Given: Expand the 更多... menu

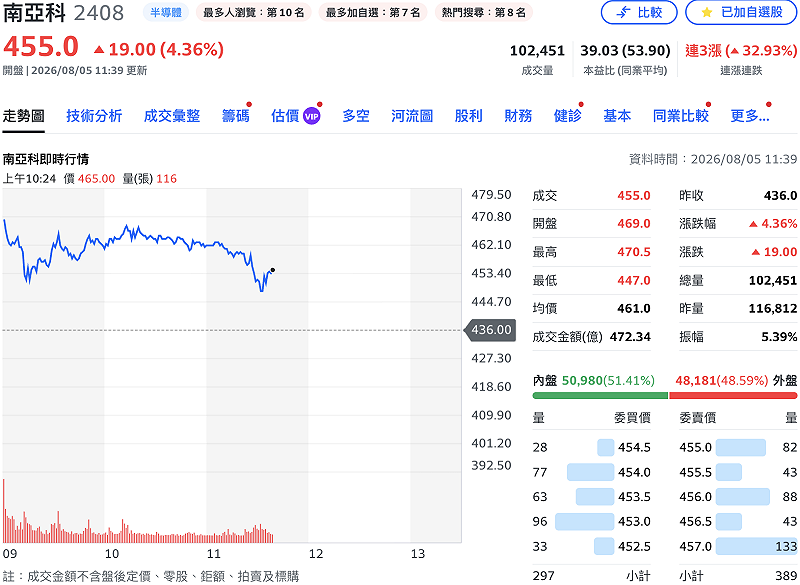Looking at the screenshot, I should tap(749, 116).
